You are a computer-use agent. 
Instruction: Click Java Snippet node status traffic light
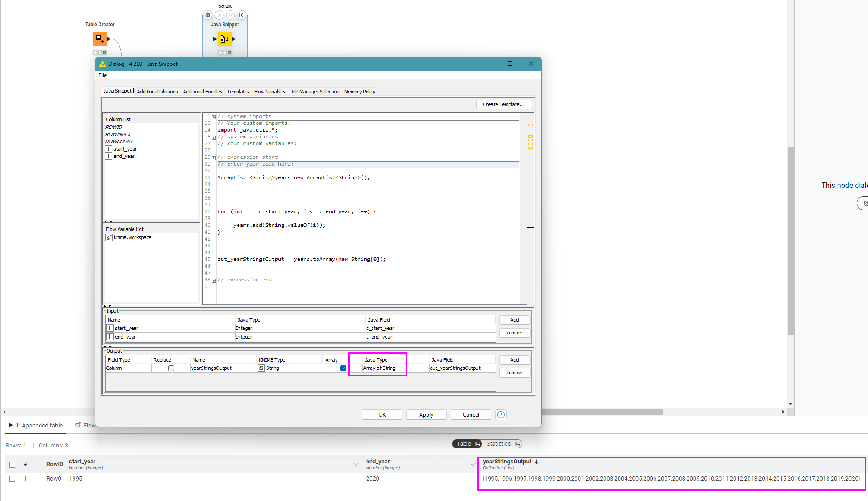coord(225,53)
